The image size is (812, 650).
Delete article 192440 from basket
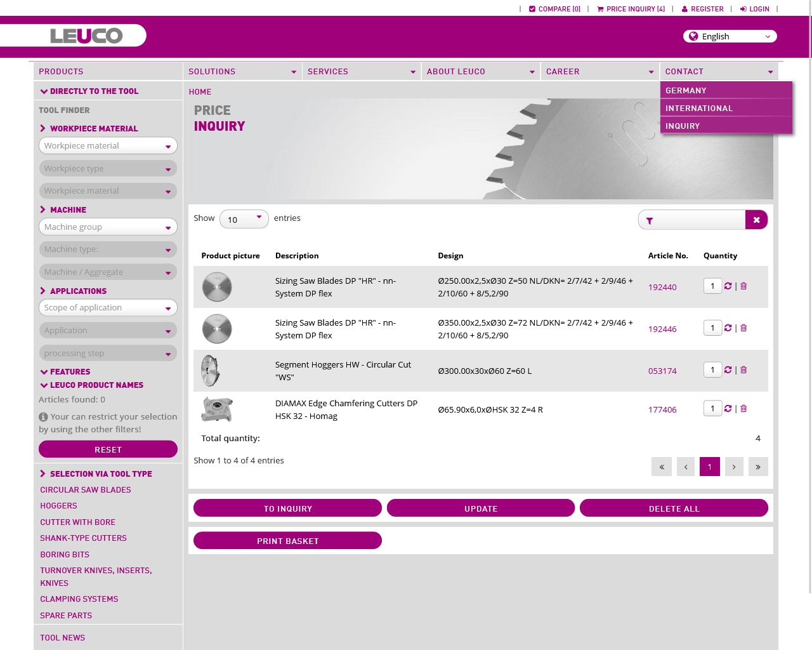point(743,286)
